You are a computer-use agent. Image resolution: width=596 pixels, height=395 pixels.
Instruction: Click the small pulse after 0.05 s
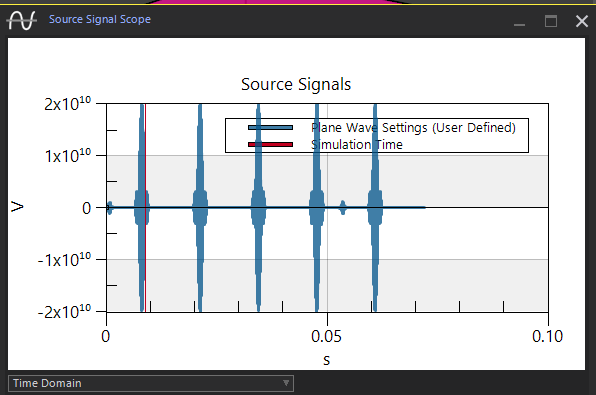(343, 208)
